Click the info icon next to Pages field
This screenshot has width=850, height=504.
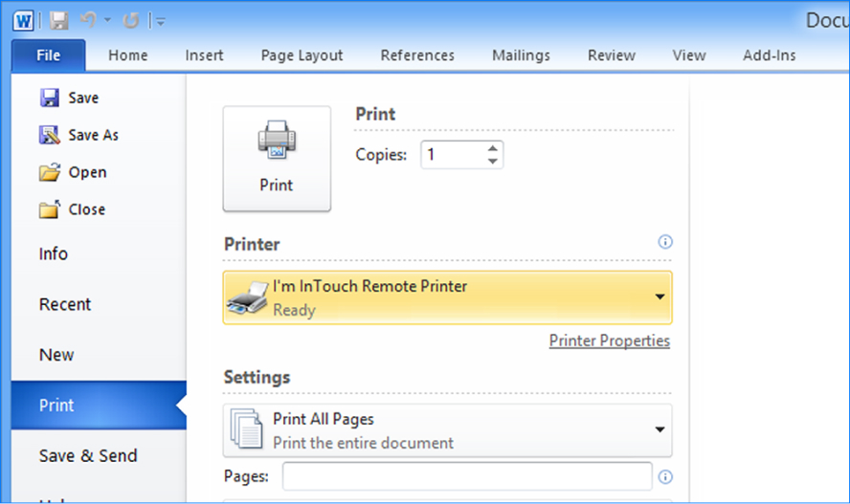(x=666, y=476)
